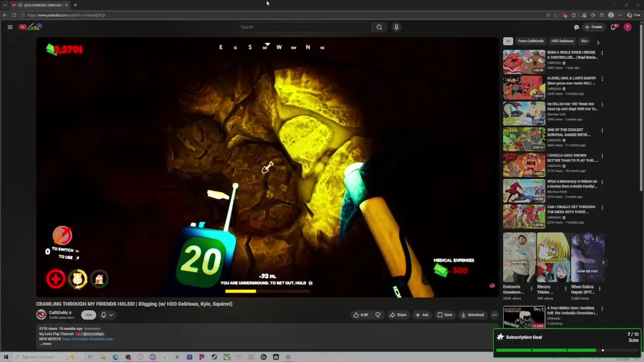Viewport: 644px width, 362px height.
Task: Open more actions ellipsis beside Download
Action: click(x=494, y=315)
